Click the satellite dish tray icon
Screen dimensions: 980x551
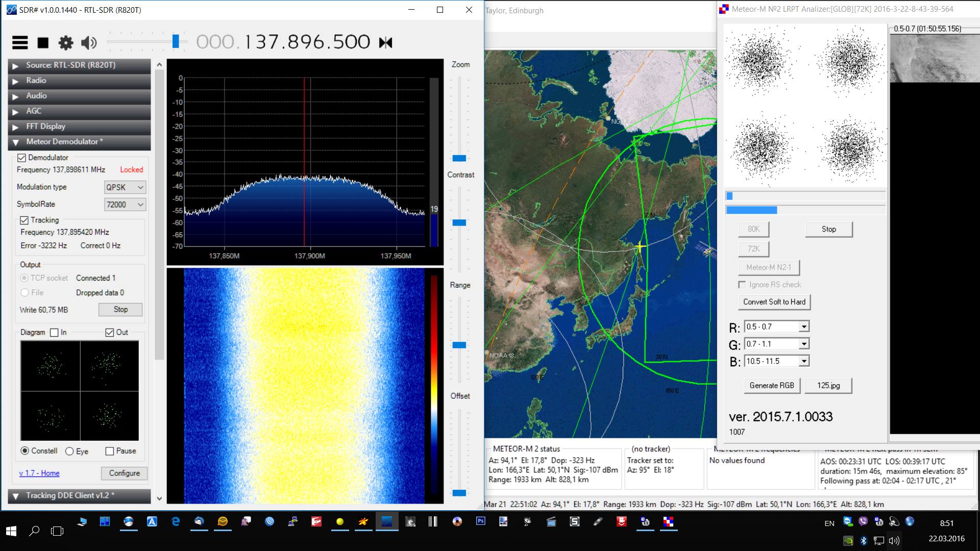click(x=894, y=521)
